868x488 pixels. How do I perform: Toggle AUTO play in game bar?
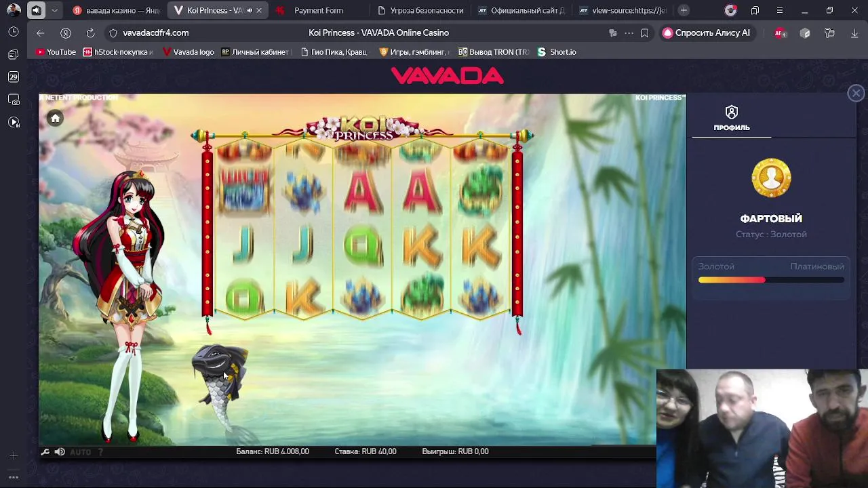[80, 452]
